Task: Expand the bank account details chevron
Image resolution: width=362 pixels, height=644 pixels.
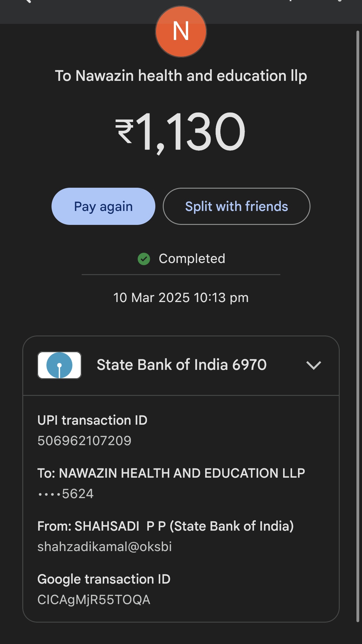Action: (x=313, y=365)
